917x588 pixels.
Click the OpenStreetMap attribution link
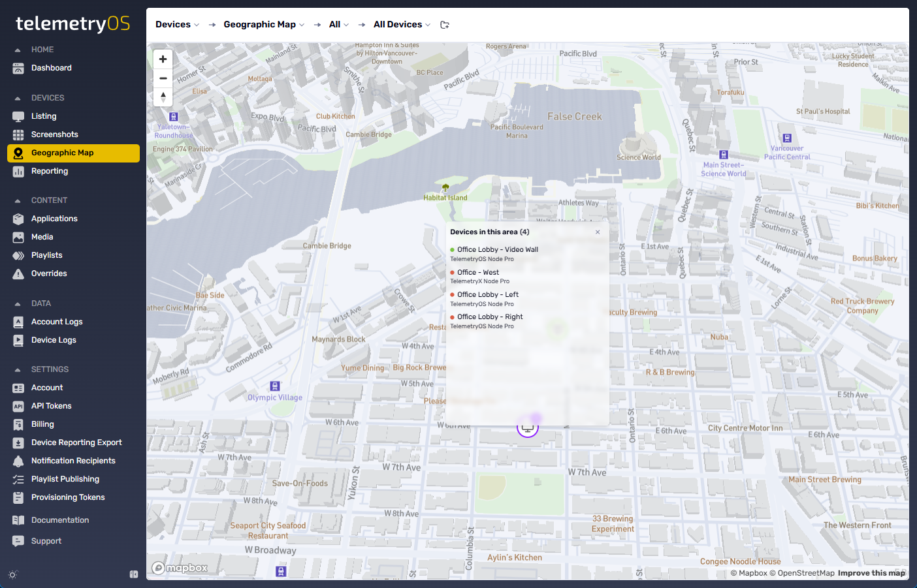coord(802,573)
